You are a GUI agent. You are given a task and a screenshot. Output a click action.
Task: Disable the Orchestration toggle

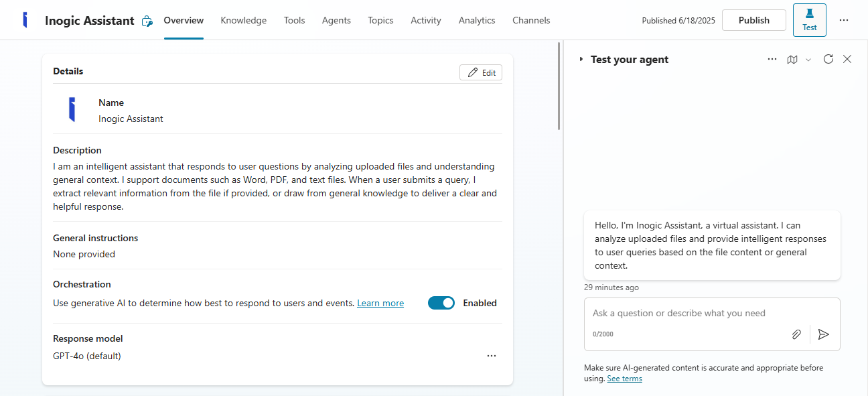coord(441,303)
